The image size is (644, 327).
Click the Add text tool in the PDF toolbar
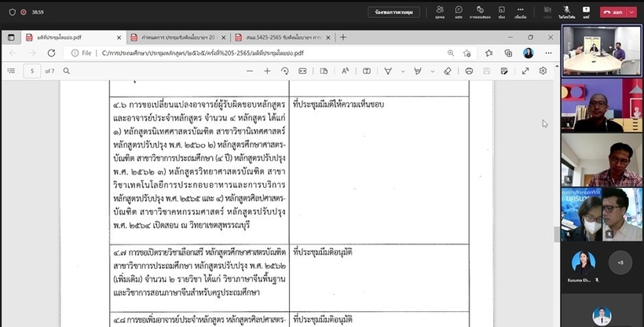[x=367, y=72]
